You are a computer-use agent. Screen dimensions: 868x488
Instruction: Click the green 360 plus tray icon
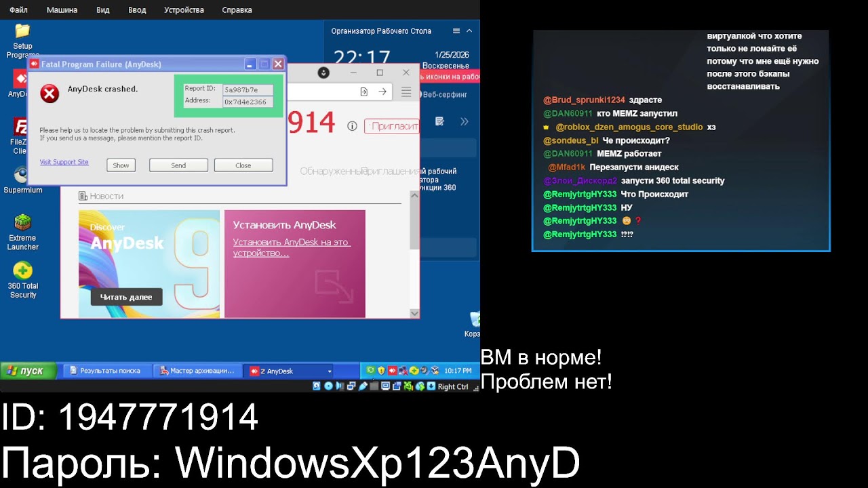coord(414,371)
